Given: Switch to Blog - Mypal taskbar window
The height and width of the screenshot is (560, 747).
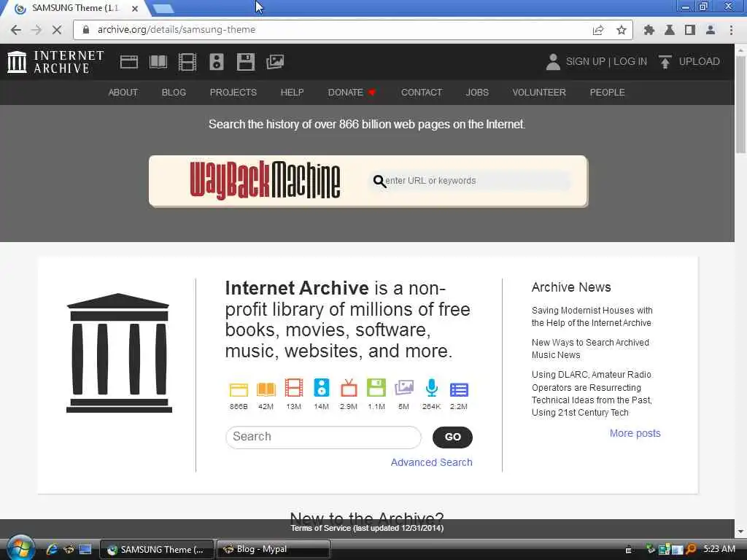Looking at the screenshot, I should click(274, 549).
